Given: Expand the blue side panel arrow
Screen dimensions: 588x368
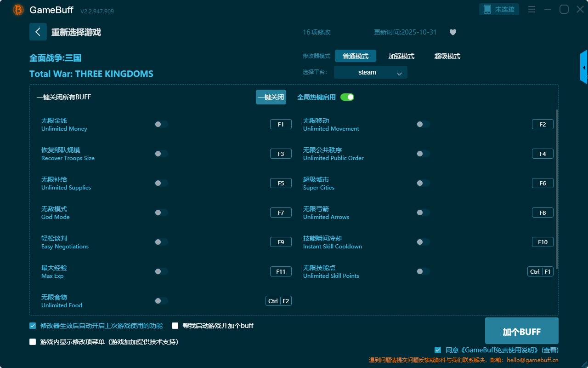Looking at the screenshot, I should click(x=583, y=68).
